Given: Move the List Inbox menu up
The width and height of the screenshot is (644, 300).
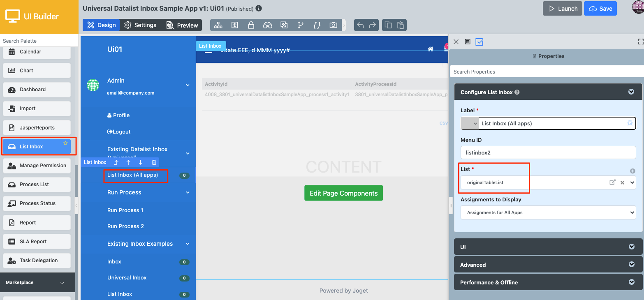Looking at the screenshot, I should click(128, 162).
